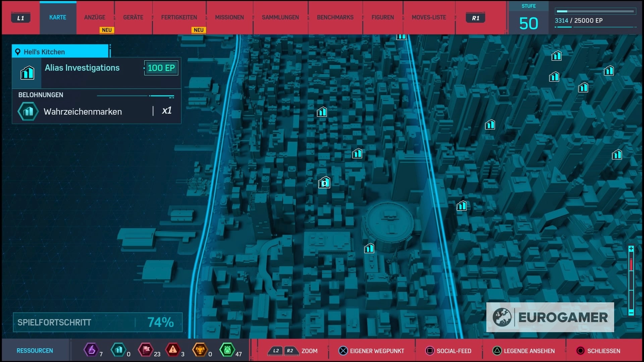Click the purple research token resource icon
This screenshot has height=362, width=644.
pos(91,350)
